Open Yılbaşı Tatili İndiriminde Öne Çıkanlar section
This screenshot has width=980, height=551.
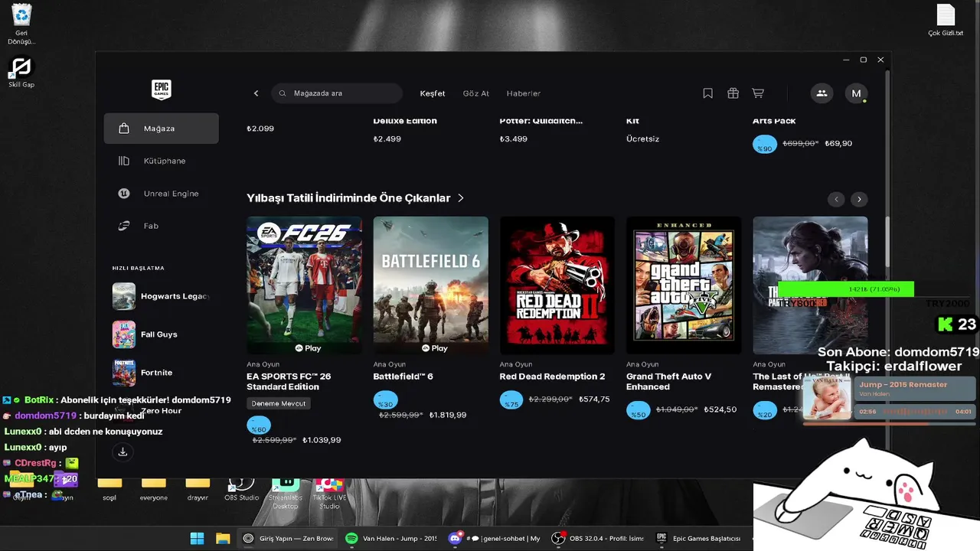[x=348, y=198]
